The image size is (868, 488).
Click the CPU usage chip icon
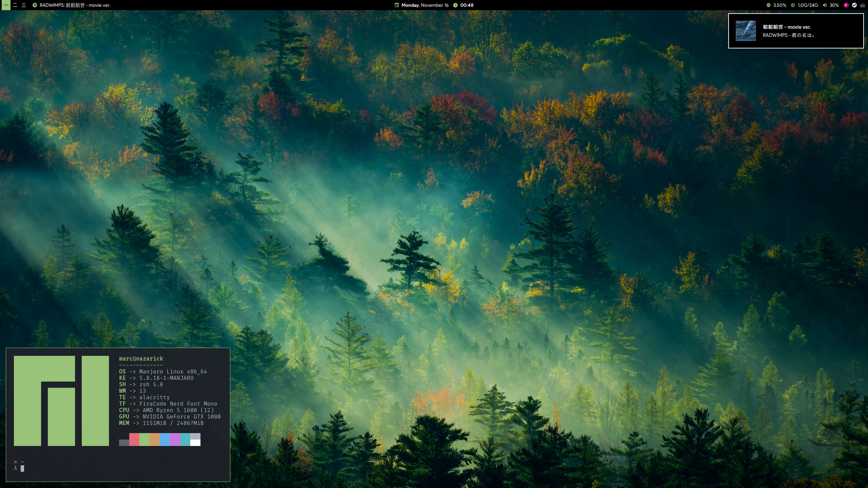[768, 5]
